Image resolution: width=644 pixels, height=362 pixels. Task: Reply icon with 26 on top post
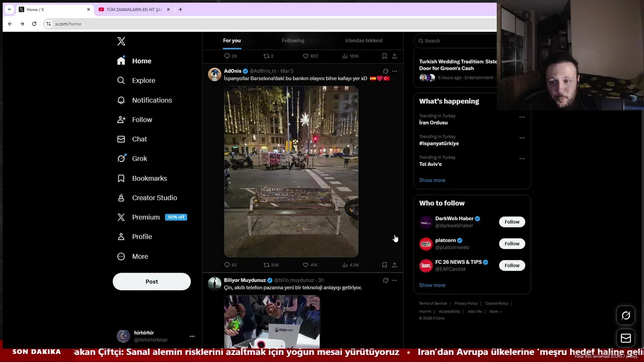point(230,56)
